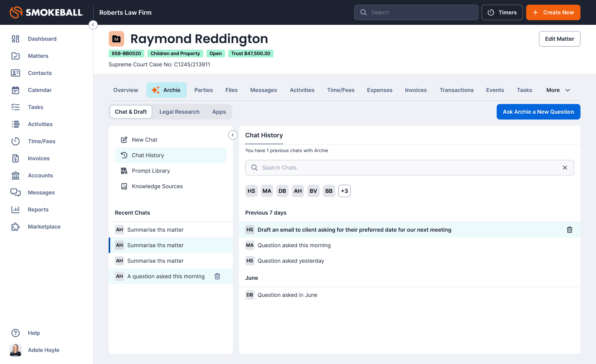Viewport: 596px width, 364px height.
Task: Open the Expenses tab
Action: coord(380,90)
